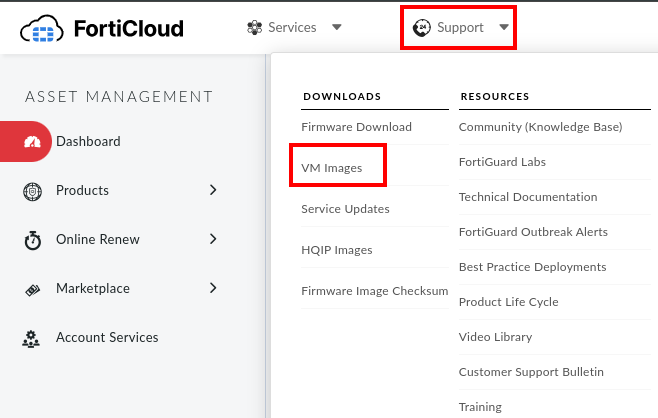Collapse the Support dropdown arrow
This screenshot has height=418, width=658.
pos(504,27)
